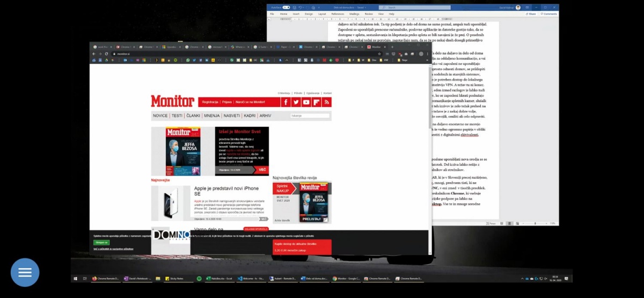Open the NOVICE menu item on Monitor
This screenshot has width=644, height=298.
160,115
